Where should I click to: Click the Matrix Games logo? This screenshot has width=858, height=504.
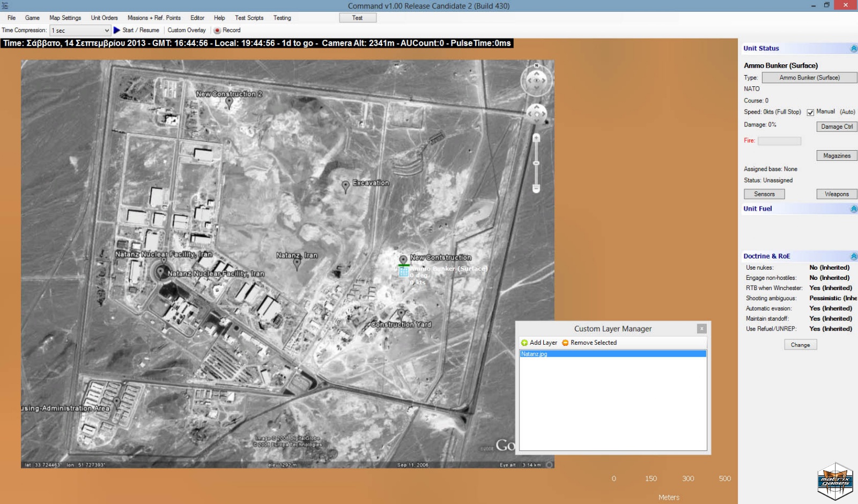(835, 481)
